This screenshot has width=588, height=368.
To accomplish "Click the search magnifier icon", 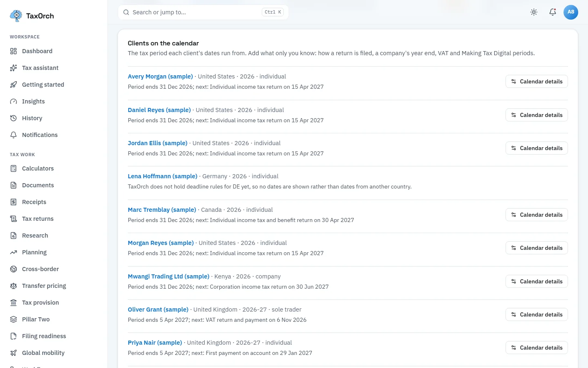I will click(126, 12).
